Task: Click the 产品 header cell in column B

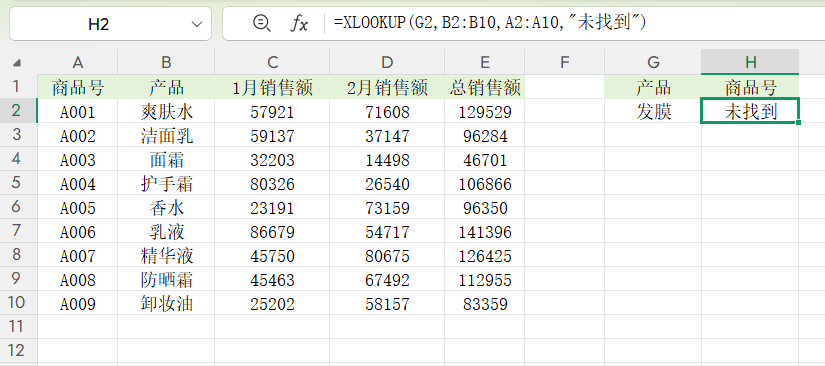Action: point(166,87)
